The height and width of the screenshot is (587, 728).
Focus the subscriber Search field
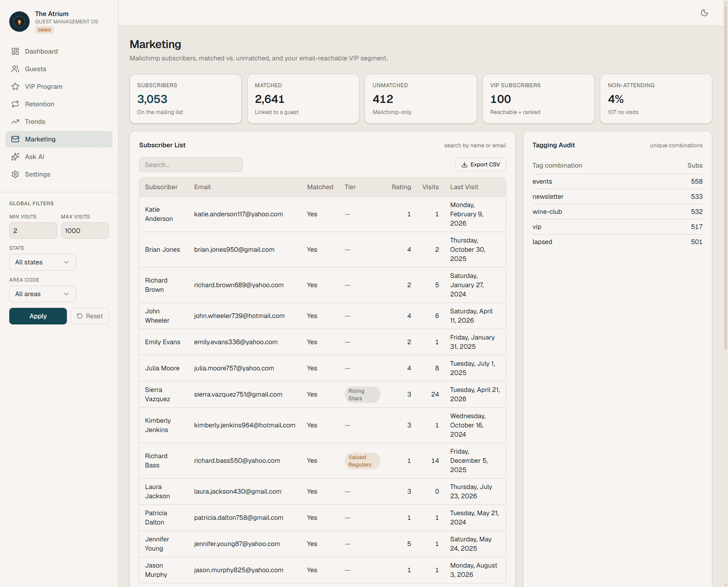coord(191,165)
